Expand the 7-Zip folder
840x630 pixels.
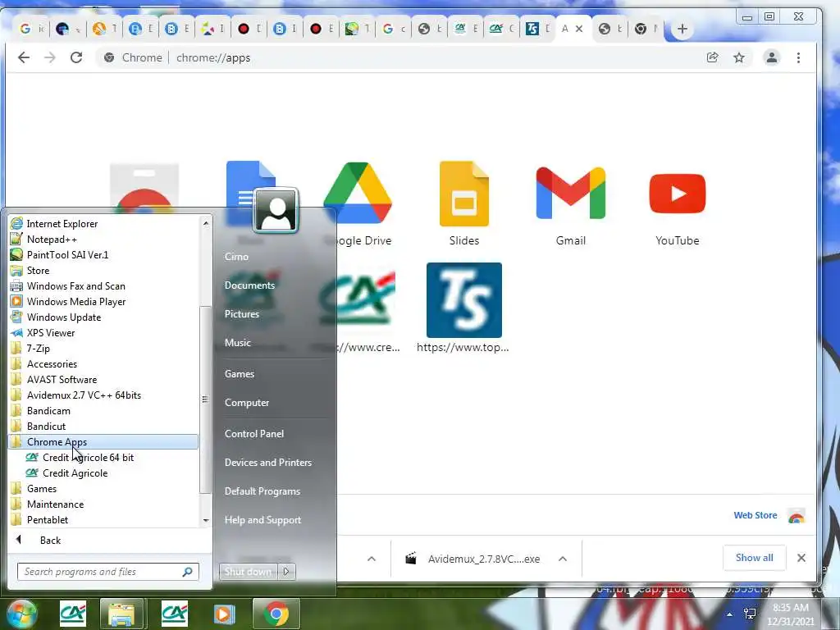[38, 348]
